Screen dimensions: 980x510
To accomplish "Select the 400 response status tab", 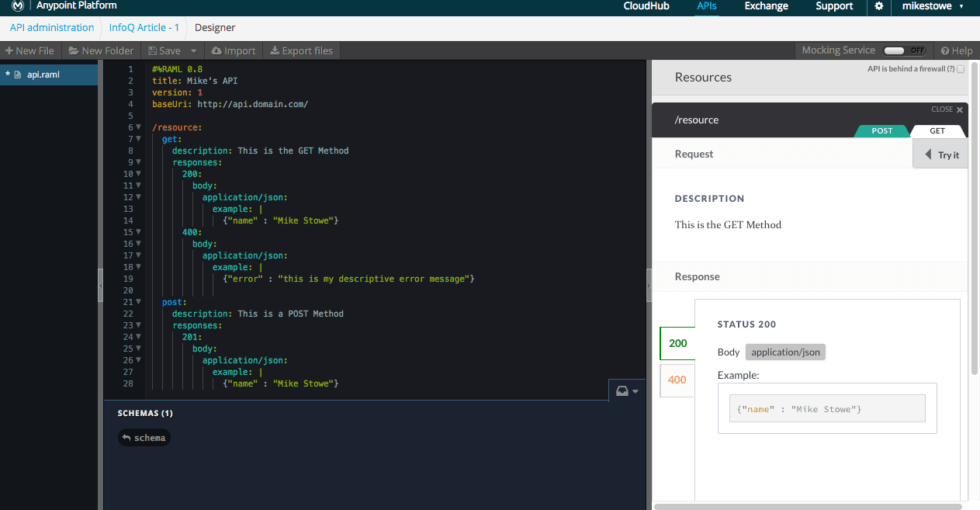I will [677, 380].
